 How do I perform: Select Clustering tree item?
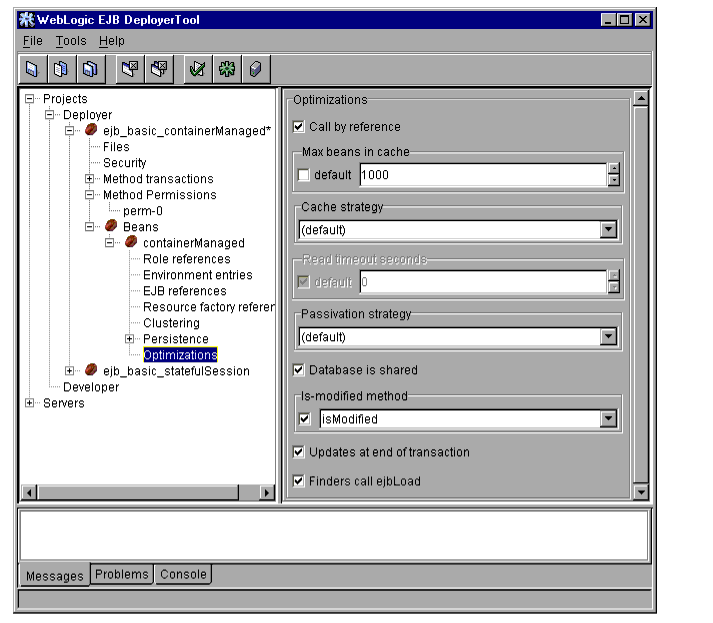click(171, 323)
